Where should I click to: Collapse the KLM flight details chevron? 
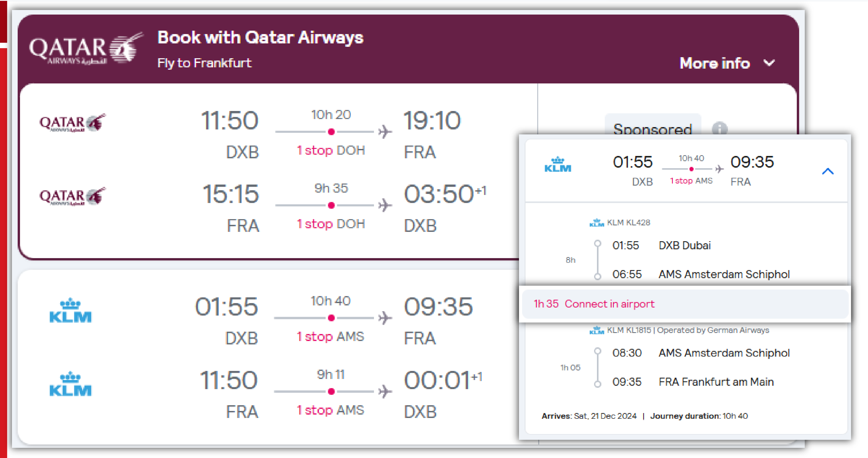[x=827, y=171]
